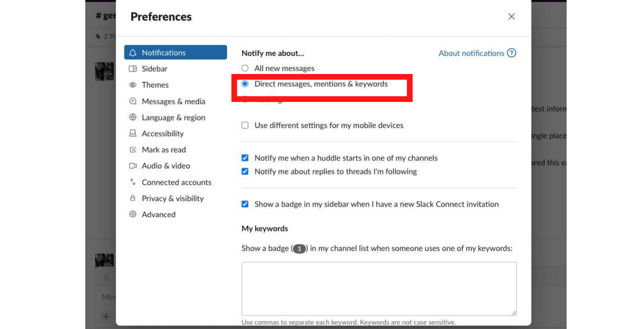Image resolution: width=644 pixels, height=329 pixels.
Task: Close the Preferences dialog
Action: tap(511, 17)
